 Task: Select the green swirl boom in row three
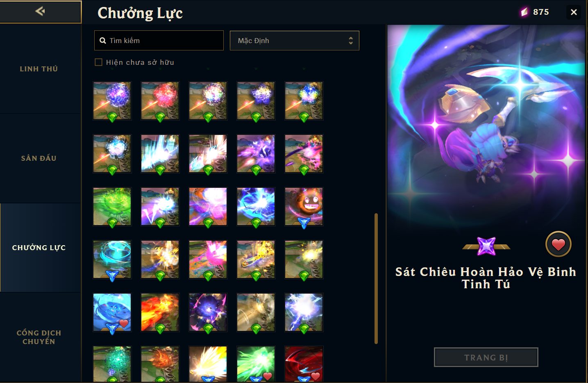click(x=112, y=207)
